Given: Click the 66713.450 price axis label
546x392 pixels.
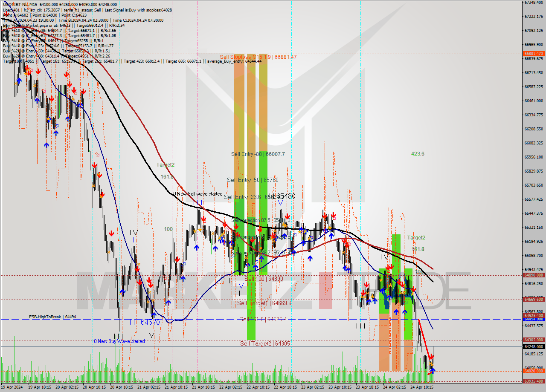Looking at the screenshot, I should tap(534, 72).
